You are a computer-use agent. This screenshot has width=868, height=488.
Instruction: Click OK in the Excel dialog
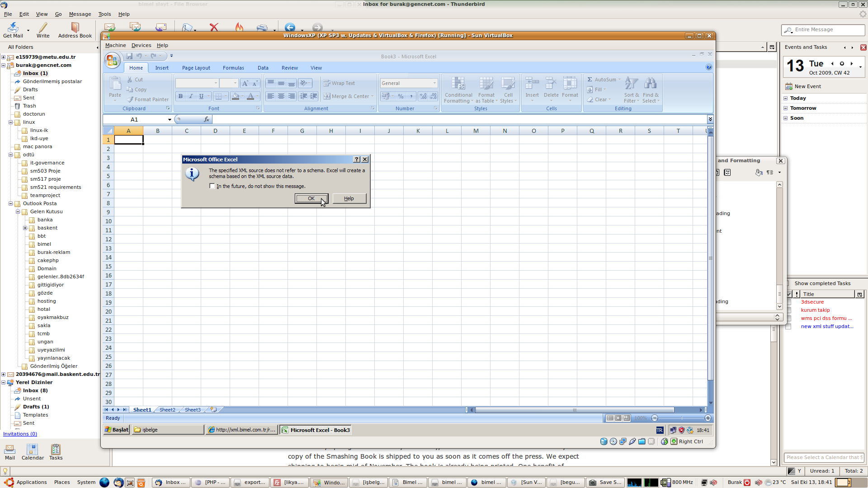(311, 198)
